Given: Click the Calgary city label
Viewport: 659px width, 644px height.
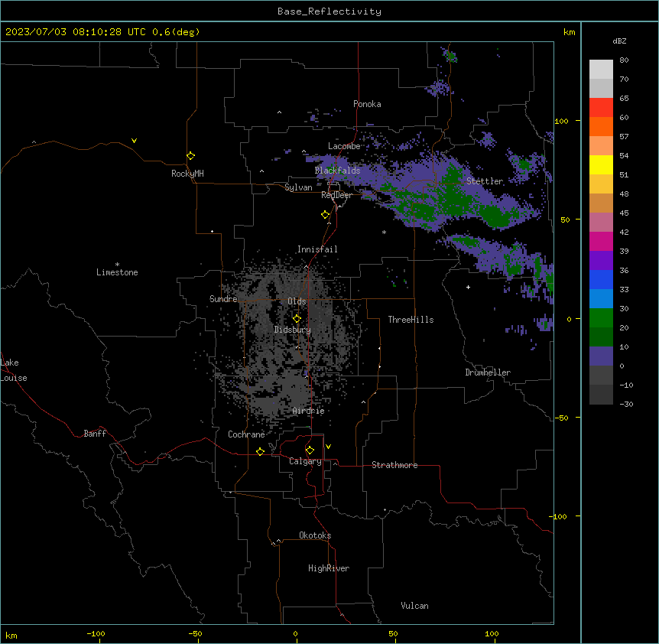Looking at the screenshot, I should 305,461.
